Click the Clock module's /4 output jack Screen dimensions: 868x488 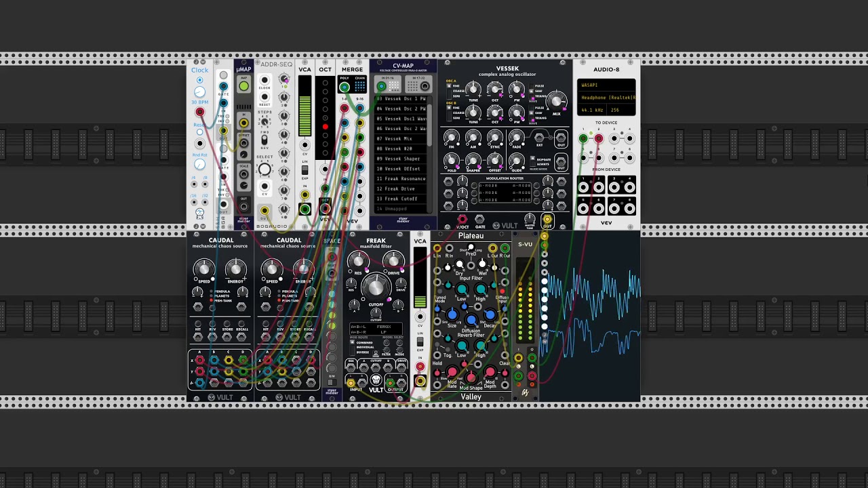tap(194, 184)
